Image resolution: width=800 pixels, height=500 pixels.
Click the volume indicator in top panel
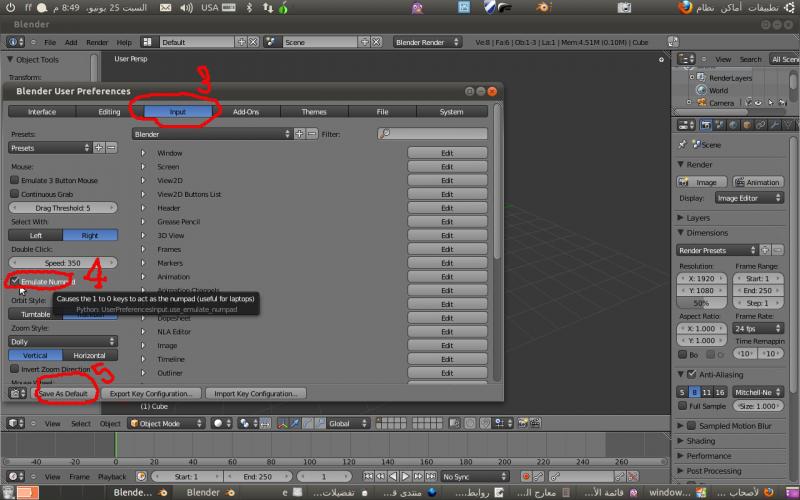click(186, 8)
